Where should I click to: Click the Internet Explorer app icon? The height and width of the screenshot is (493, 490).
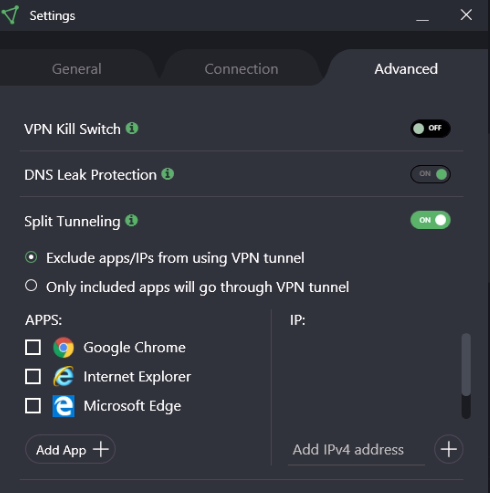pyautogui.click(x=63, y=377)
